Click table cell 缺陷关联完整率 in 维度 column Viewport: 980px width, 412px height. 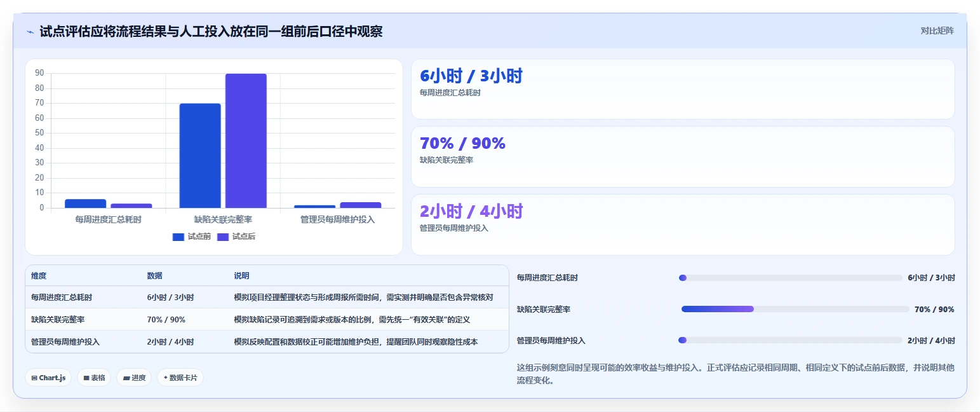(58, 320)
